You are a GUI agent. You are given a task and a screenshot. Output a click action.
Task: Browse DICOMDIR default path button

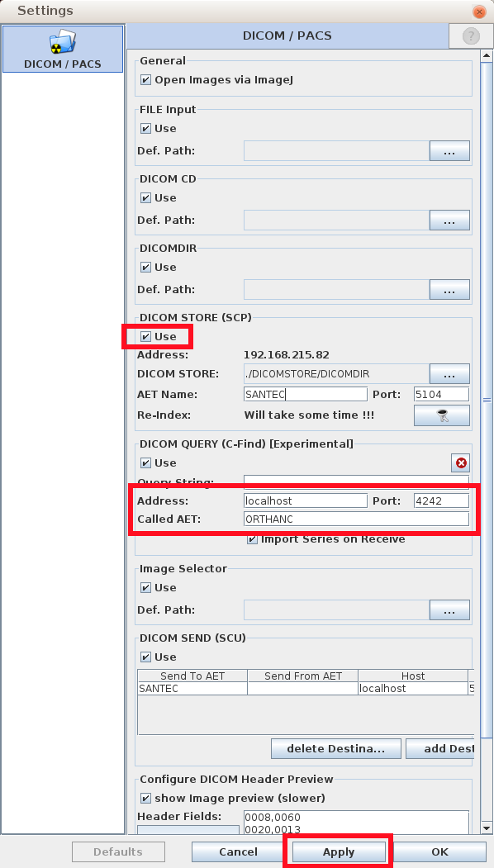point(449,290)
